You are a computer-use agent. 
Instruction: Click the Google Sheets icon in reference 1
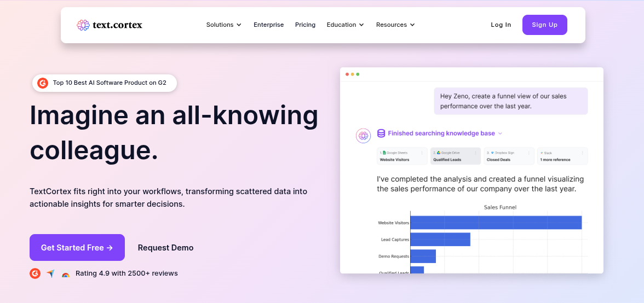384,153
